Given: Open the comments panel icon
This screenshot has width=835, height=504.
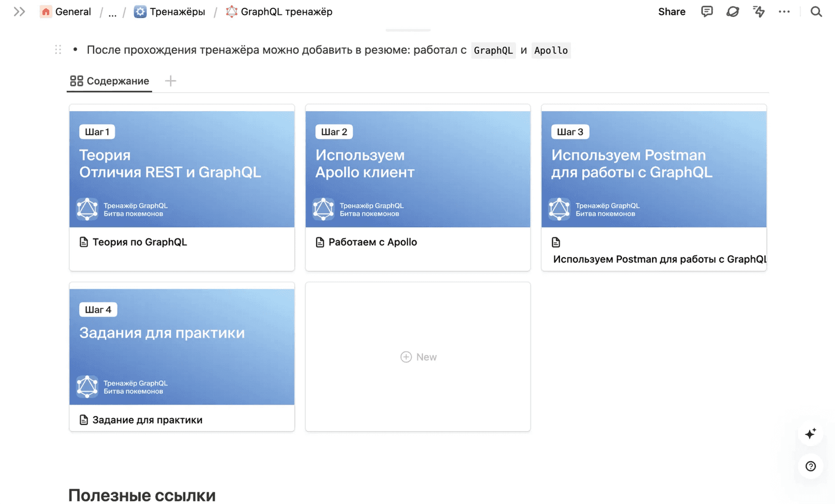Looking at the screenshot, I should coord(706,12).
